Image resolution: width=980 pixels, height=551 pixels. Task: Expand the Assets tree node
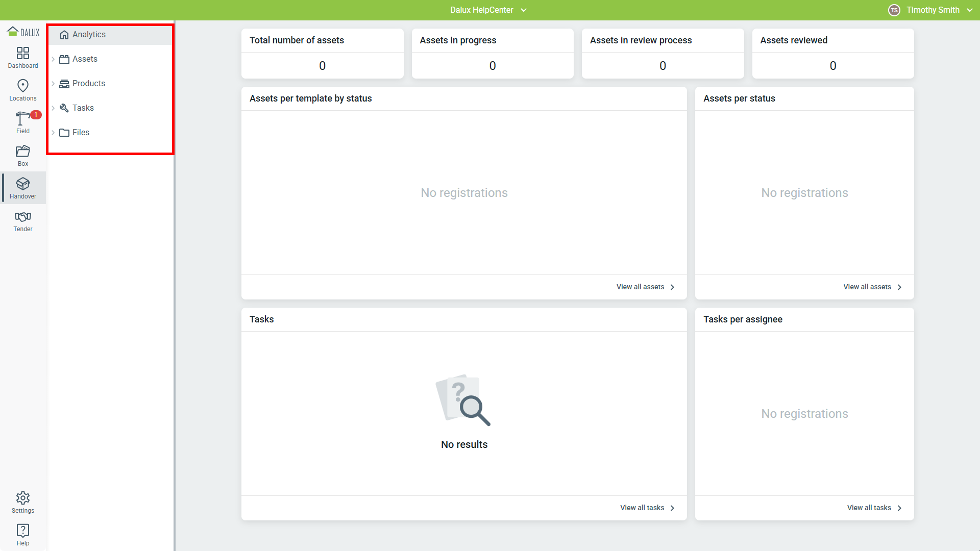pos(53,59)
